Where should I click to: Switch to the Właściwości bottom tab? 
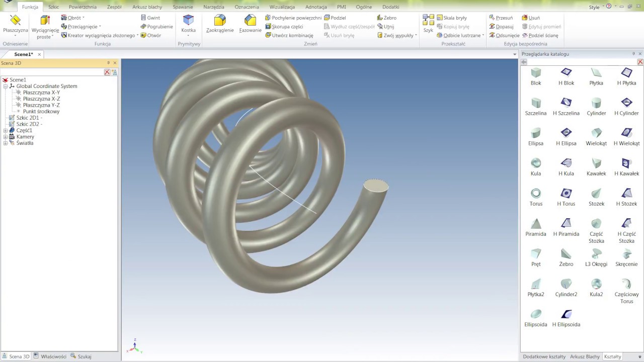pyautogui.click(x=50, y=356)
